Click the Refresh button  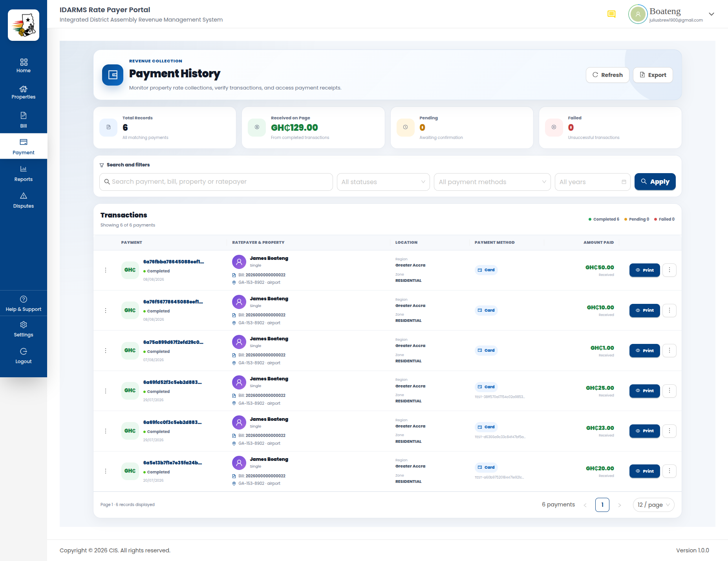[607, 75]
